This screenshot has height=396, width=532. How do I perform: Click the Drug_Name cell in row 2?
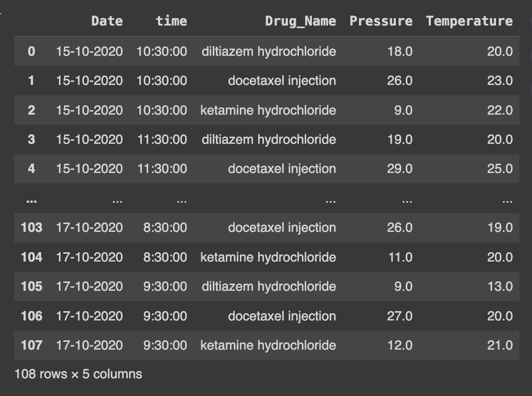268,110
